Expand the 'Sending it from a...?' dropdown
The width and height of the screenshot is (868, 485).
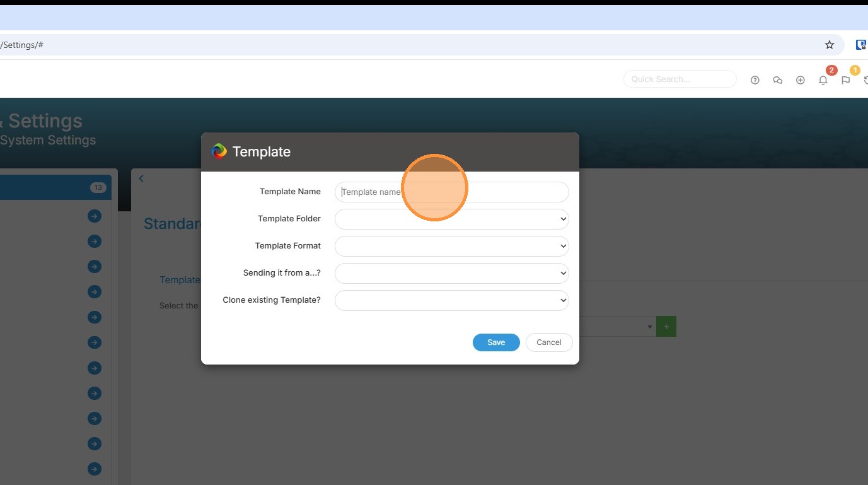(451, 273)
